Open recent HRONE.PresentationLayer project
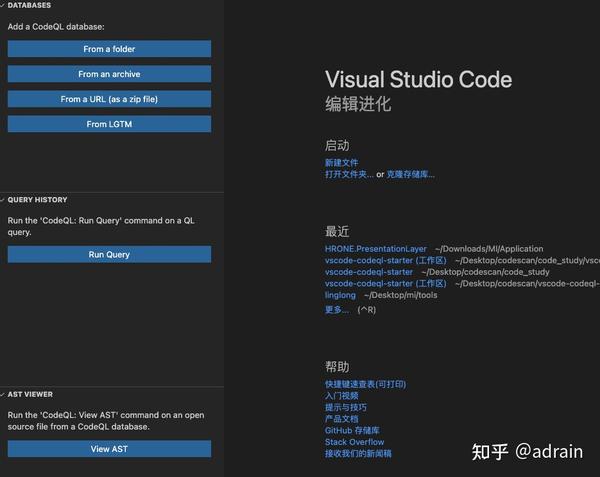Viewport: 600px width, 477px height. [x=375, y=249]
